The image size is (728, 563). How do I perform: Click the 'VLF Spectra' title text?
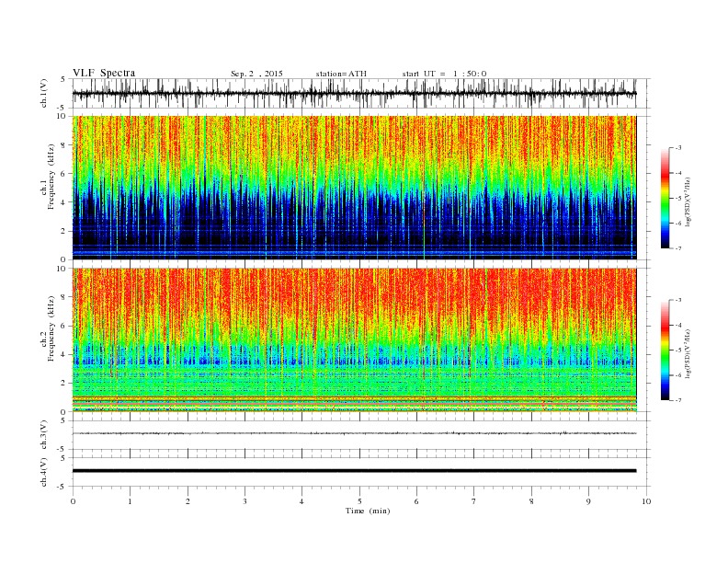(104, 73)
